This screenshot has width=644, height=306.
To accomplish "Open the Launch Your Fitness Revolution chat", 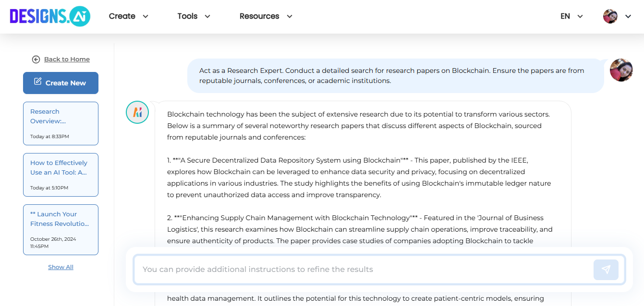I will point(61,229).
